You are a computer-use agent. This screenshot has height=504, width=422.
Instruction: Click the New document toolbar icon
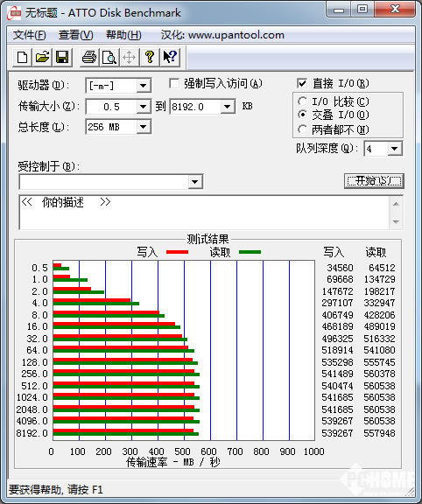click(22, 58)
